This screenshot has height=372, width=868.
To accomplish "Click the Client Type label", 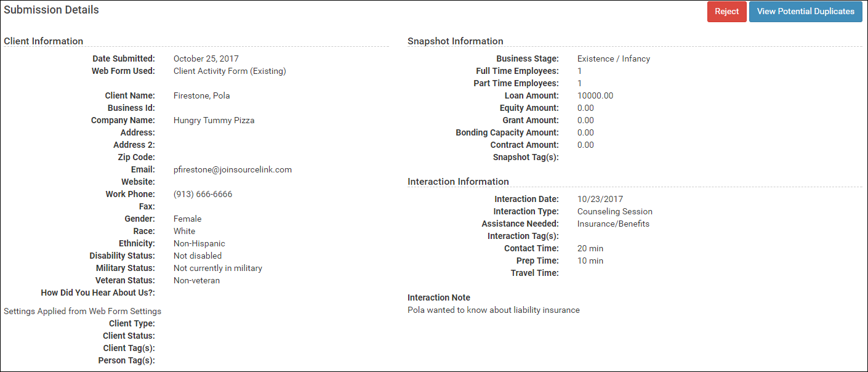I will coord(132,323).
